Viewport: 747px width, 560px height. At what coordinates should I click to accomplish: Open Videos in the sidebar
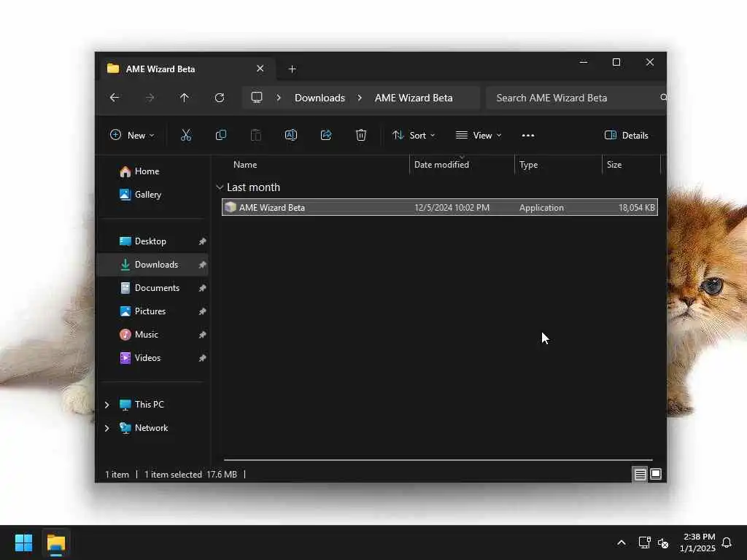147,357
